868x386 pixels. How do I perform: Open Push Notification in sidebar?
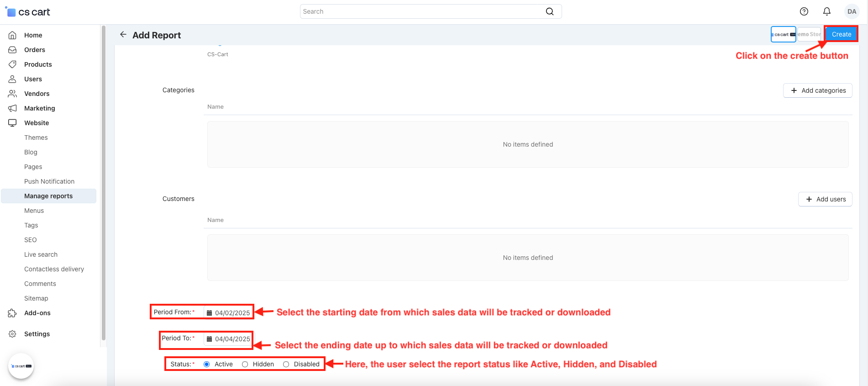click(49, 181)
